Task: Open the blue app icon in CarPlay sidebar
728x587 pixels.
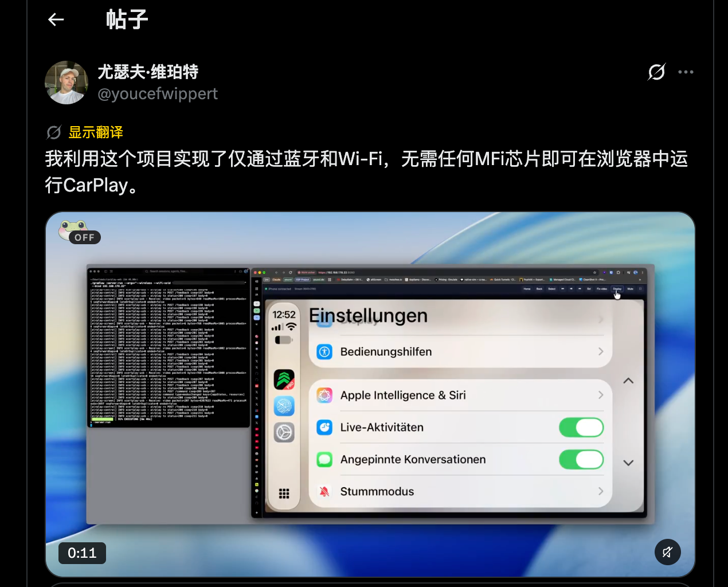Action: 284,406
